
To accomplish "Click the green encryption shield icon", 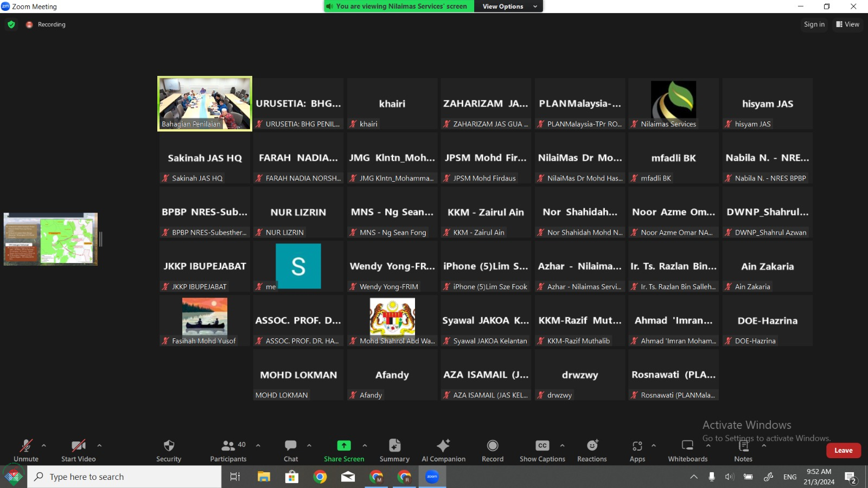I will 11,24.
